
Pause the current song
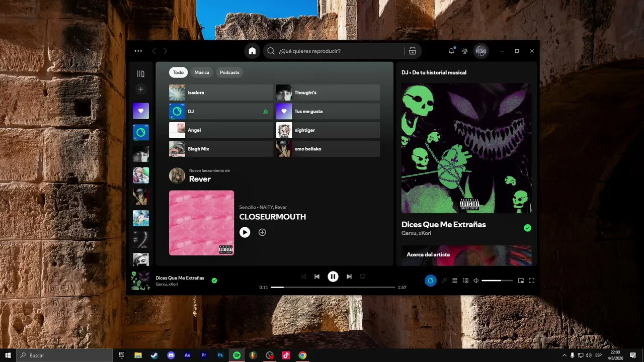point(333,277)
